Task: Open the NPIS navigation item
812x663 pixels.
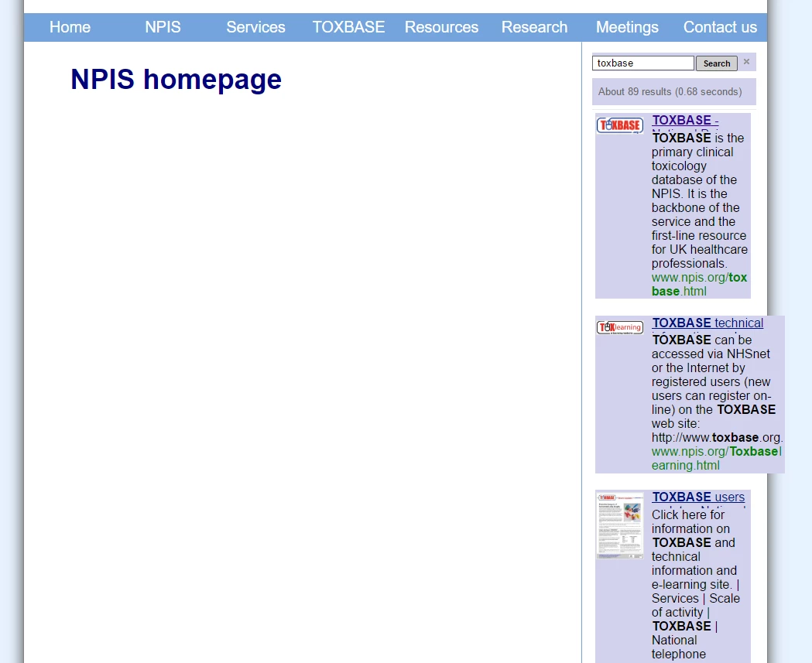Action: (x=163, y=27)
